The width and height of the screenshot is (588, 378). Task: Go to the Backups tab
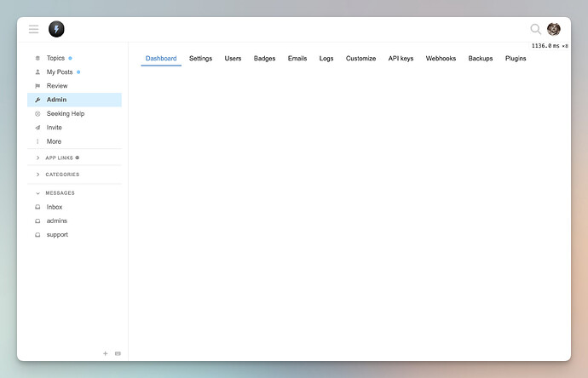click(x=481, y=59)
